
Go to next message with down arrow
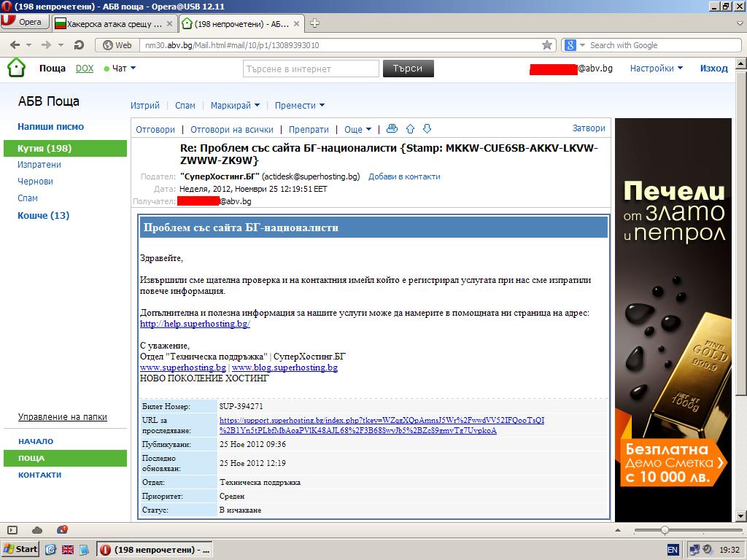[x=427, y=128]
